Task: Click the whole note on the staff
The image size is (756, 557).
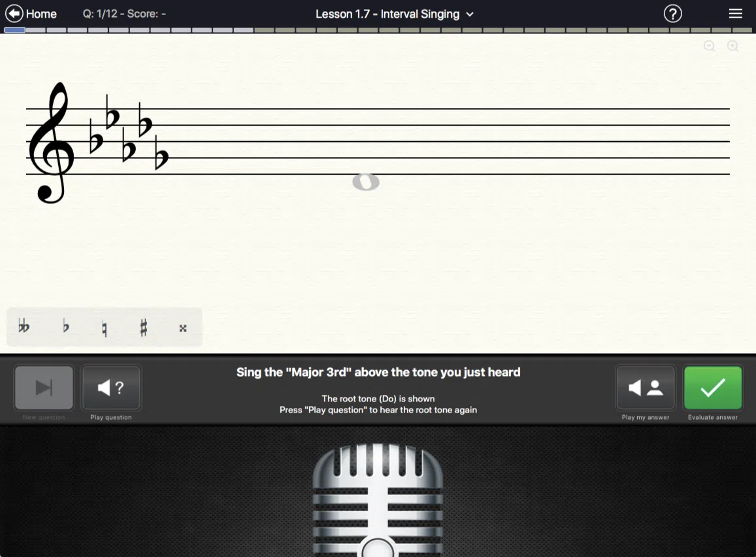Action: (x=366, y=182)
